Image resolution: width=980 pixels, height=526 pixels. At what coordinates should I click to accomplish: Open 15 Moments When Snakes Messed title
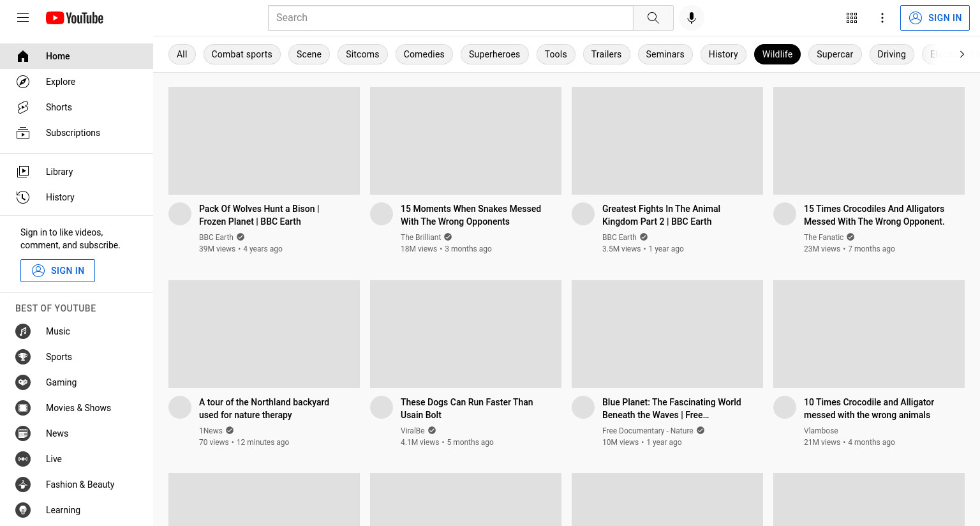pos(471,215)
